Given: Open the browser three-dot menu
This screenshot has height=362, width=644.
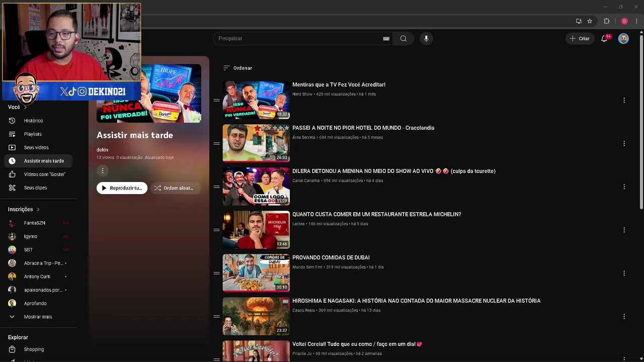Looking at the screenshot, I should click(x=636, y=21).
